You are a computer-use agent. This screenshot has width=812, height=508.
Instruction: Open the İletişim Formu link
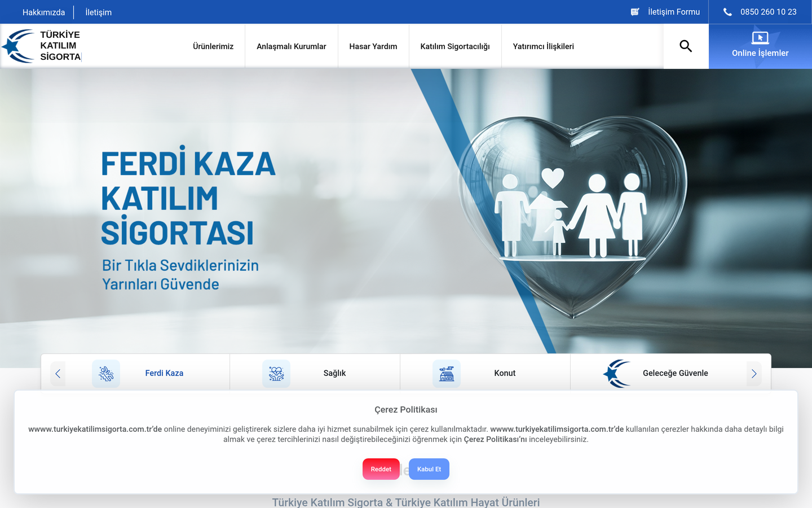click(x=674, y=12)
